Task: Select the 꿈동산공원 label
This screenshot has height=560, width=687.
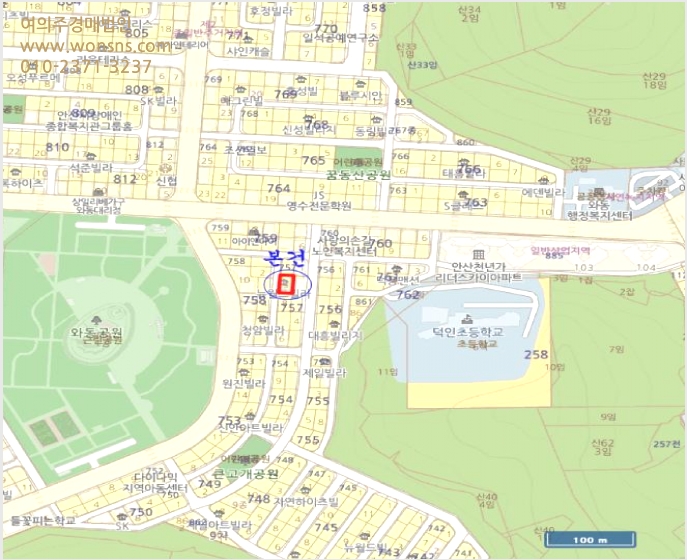Action: point(358,175)
